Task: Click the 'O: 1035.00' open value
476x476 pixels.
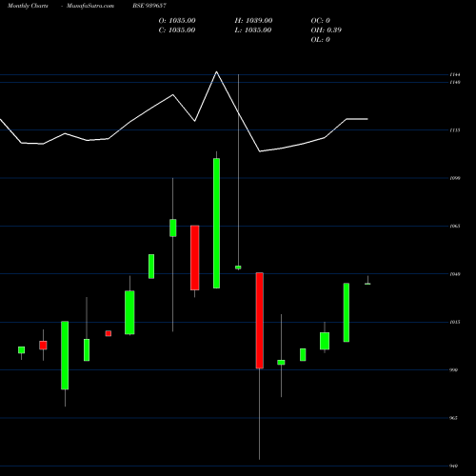Action: [177, 20]
